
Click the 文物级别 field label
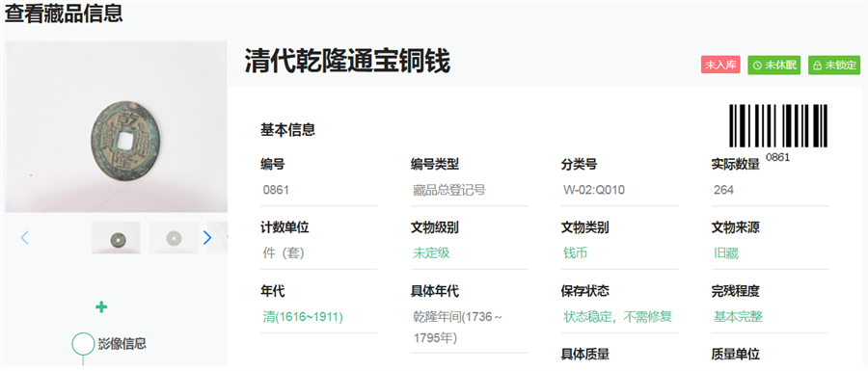click(x=435, y=227)
